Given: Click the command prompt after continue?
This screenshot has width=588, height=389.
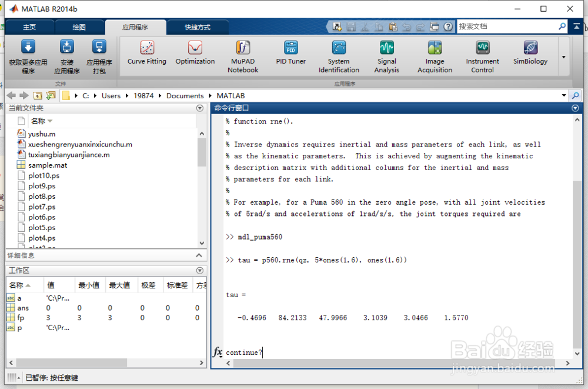Looking at the screenshot, I should tap(263, 353).
